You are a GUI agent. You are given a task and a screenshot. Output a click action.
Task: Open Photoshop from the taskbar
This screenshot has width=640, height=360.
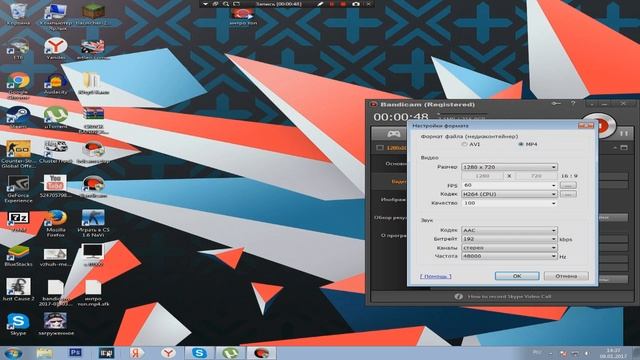click(x=75, y=353)
